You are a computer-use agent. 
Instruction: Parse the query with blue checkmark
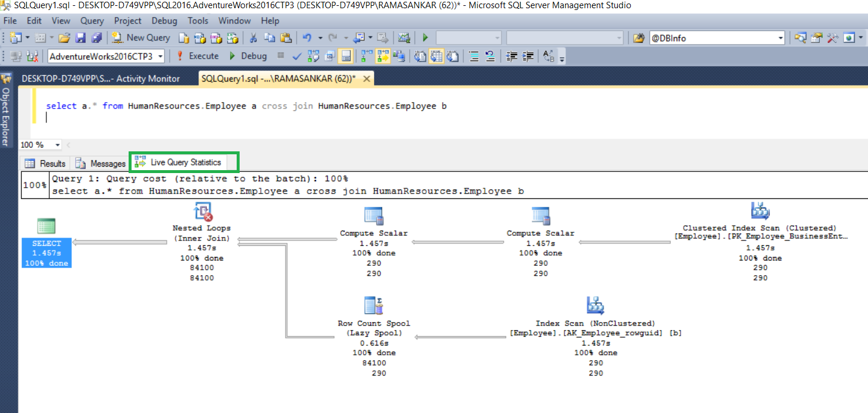[x=297, y=56]
